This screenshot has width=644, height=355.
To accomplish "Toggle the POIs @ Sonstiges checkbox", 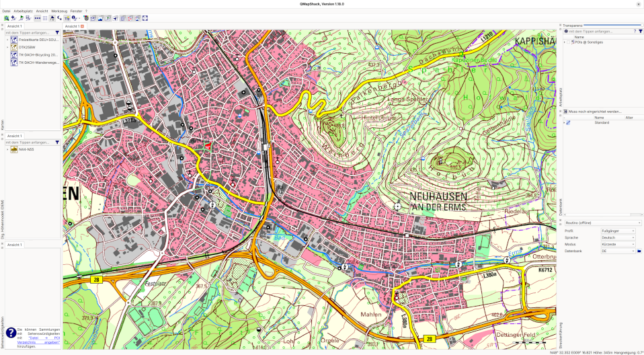I will 569,42.
